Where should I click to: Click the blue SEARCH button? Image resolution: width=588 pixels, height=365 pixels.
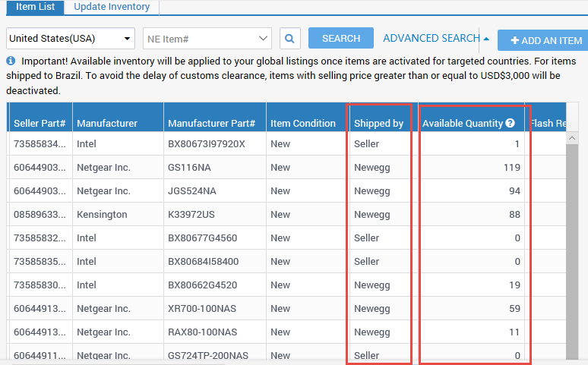pyautogui.click(x=341, y=38)
